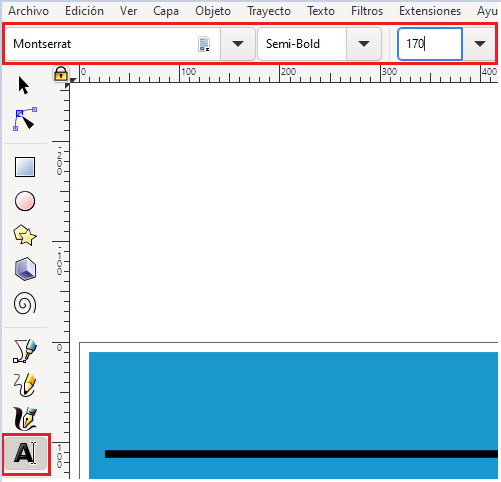Select the Text tool
This screenshot has height=482, width=501.
[x=26, y=454]
